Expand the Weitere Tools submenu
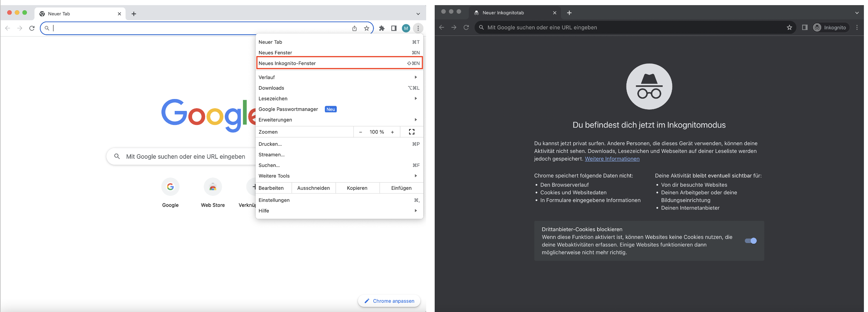The height and width of the screenshot is (312, 868). pyautogui.click(x=339, y=176)
